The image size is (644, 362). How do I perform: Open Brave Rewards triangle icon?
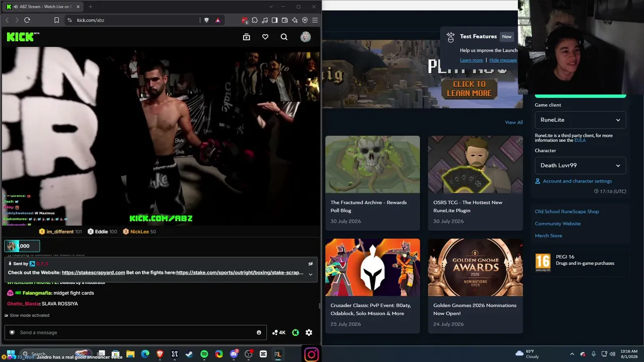click(218, 20)
